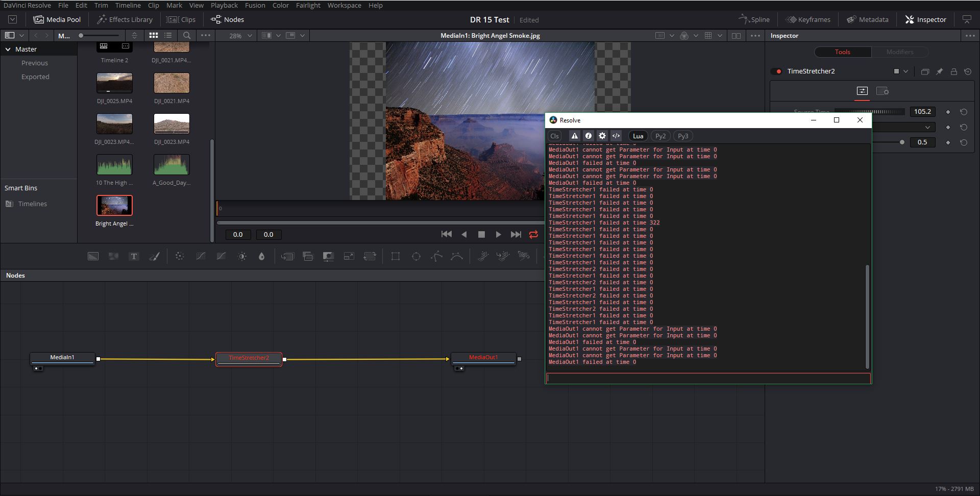
Task: Open media pool three-dot options menu
Action: point(205,35)
